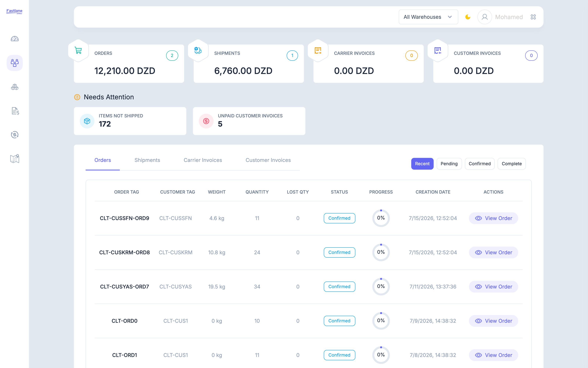Click the Needs Attention warning icon
The height and width of the screenshot is (368, 588).
77,97
